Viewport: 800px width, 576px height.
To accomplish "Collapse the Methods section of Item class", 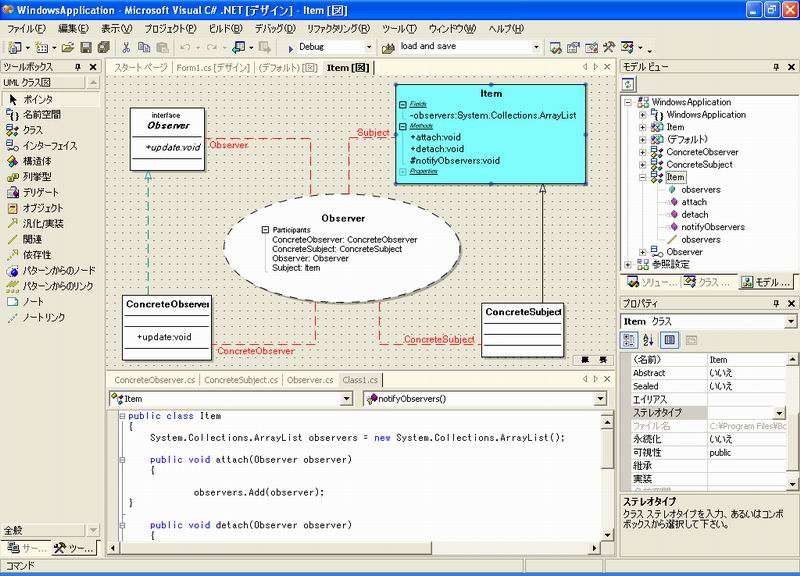I will 403,126.
